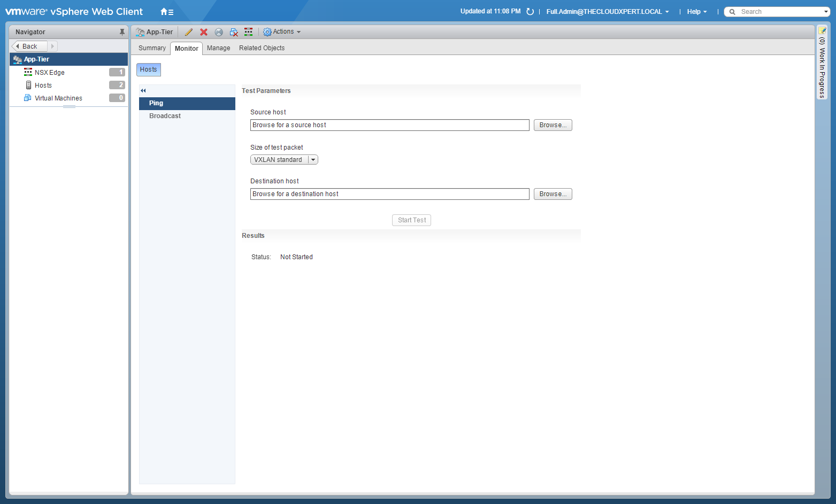836x504 pixels.
Task: Switch to the Related Objects tab
Action: tap(262, 48)
